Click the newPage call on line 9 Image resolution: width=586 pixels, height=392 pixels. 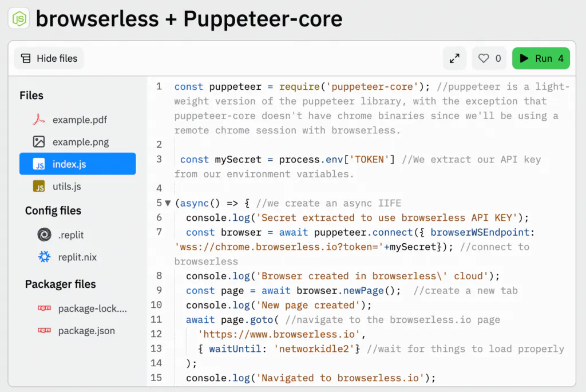tap(363, 291)
